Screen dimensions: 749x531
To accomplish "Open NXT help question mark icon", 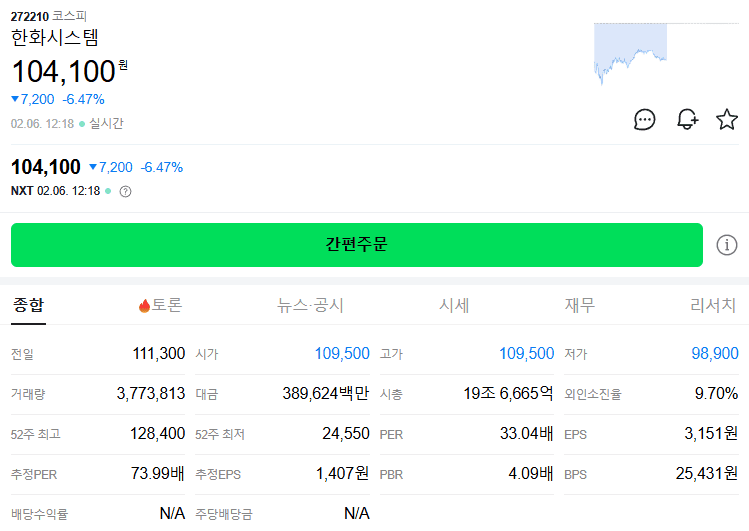I will 125,191.
